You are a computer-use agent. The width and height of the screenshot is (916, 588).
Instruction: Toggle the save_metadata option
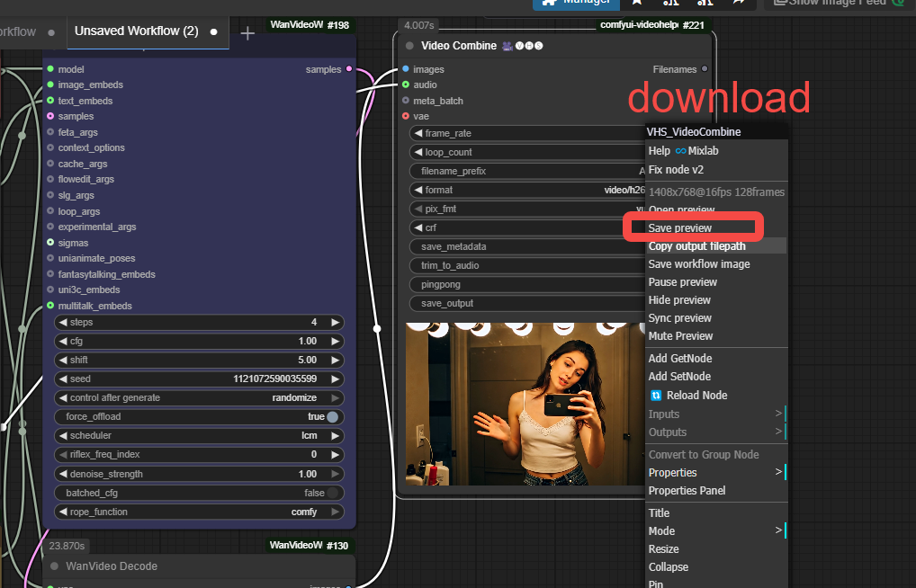click(x=527, y=246)
